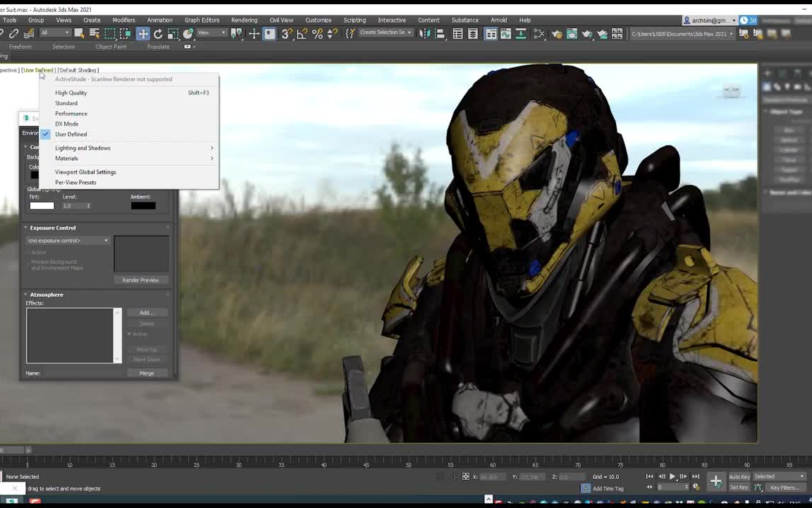This screenshot has height=508, width=812.
Task: Open the Material Editor
Action: click(539, 33)
